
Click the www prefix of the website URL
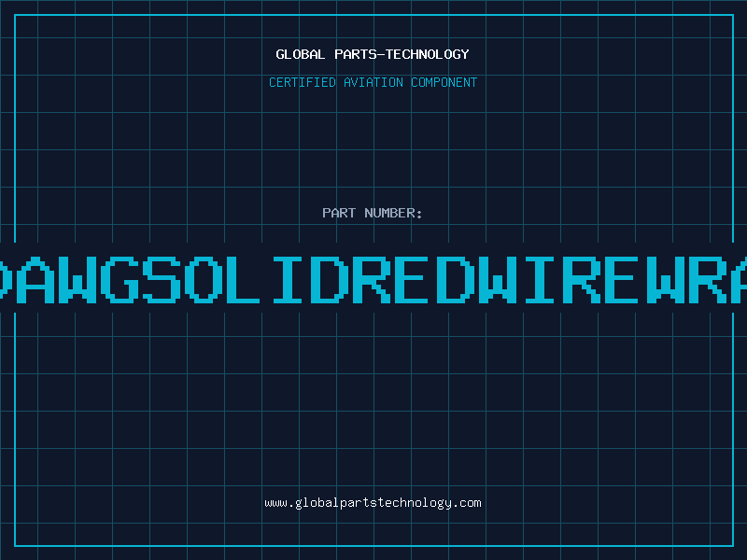pos(275,502)
